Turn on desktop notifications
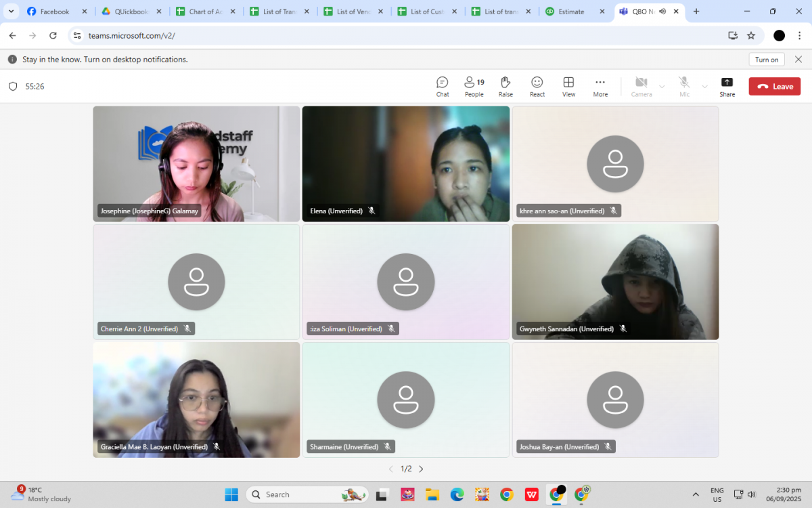Screen dimensions: 812x508 767,60
